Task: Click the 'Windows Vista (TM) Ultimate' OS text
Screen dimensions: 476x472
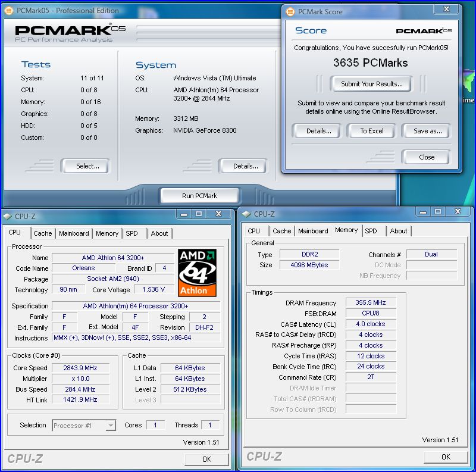Action: point(215,78)
